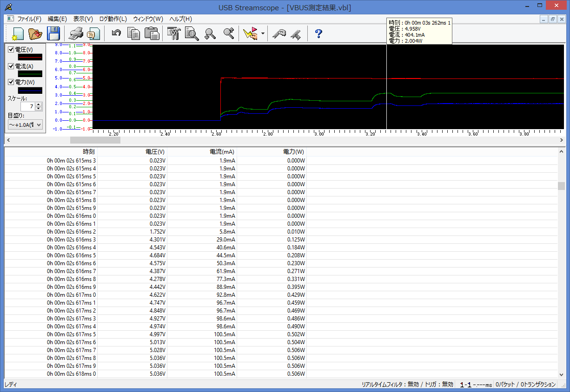
Task: Click the 時刻 column header
Action: pyautogui.click(x=51, y=151)
